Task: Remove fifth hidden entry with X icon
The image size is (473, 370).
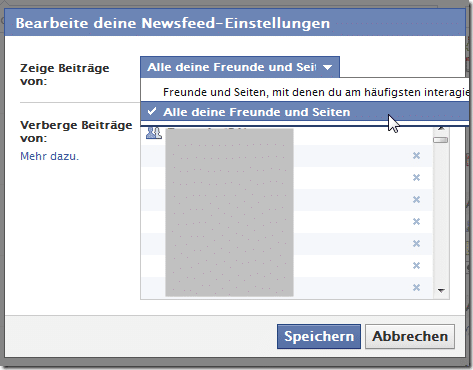Action: (x=416, y=244)
